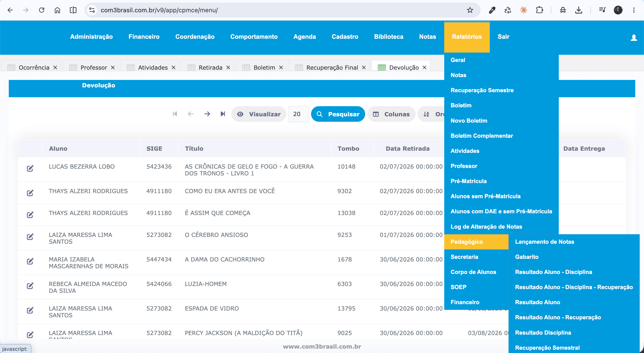644x353 pixels.
Task: Open the Chrome profile avatar
Action: [x=618, y=10]
